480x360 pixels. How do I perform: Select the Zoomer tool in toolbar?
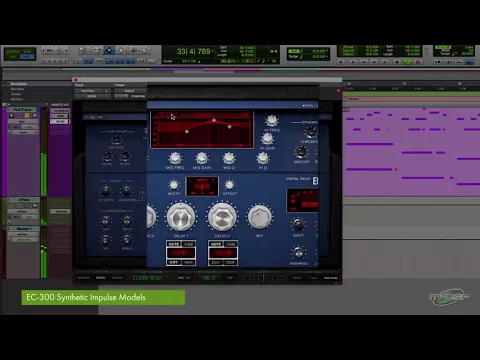[83, 50]
